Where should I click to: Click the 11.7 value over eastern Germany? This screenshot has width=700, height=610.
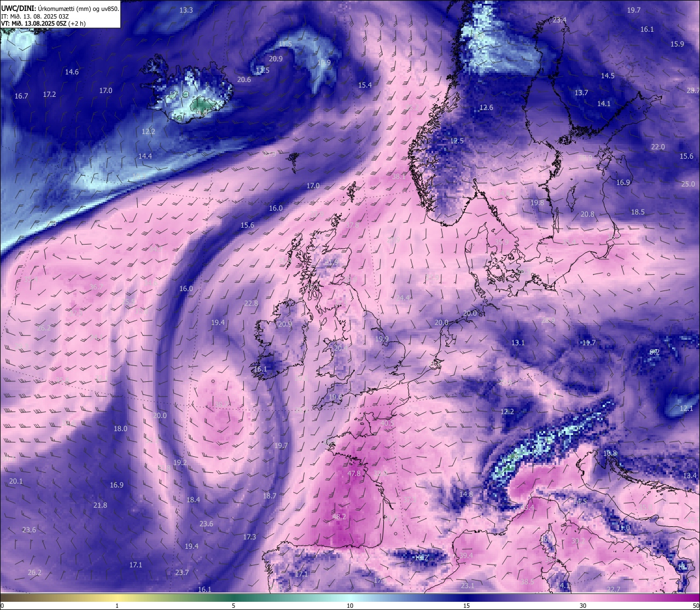coord(588,343)
